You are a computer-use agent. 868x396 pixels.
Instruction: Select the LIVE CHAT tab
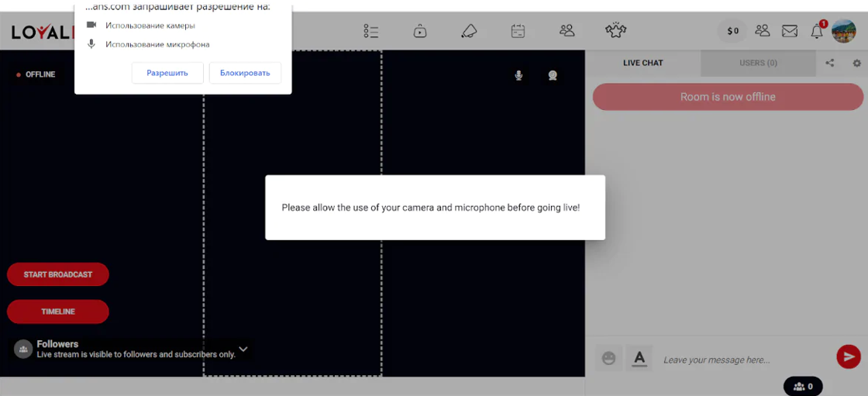(642, 63)
